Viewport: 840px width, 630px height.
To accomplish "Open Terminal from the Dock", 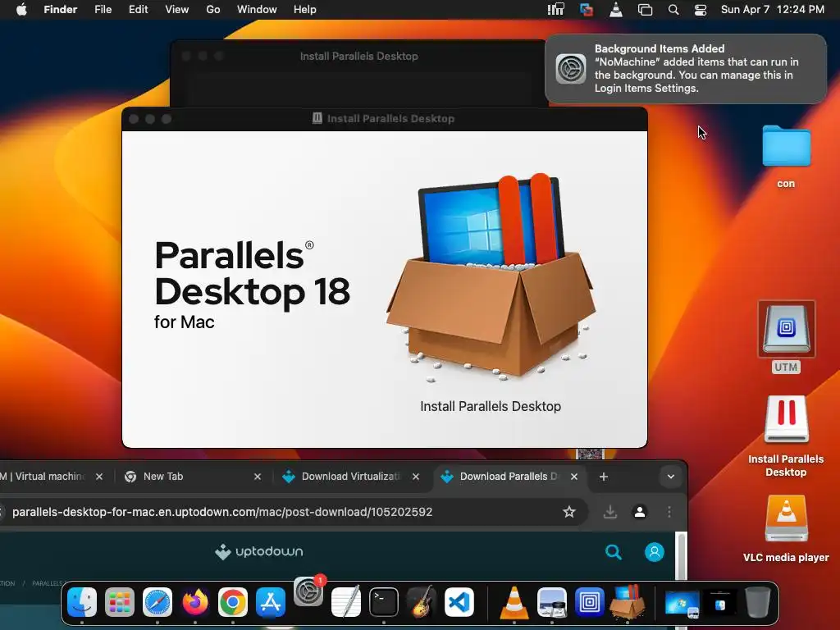I will 384,602.
